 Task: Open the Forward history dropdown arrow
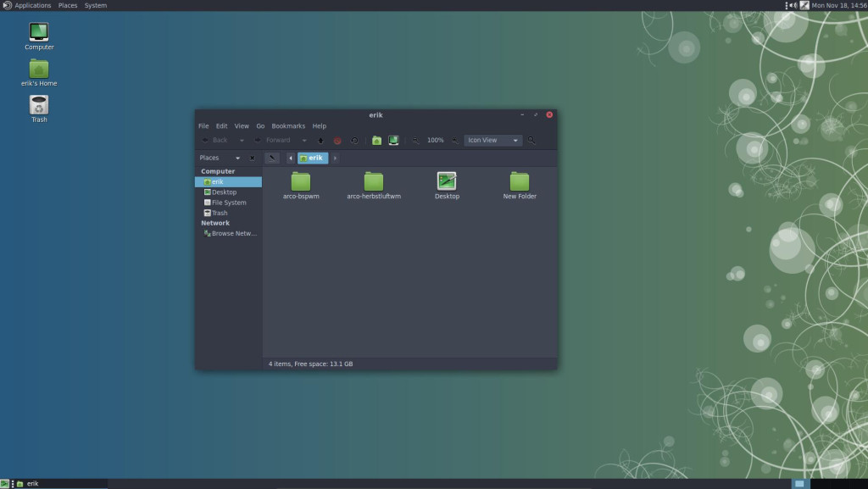[x=304, y=141]
